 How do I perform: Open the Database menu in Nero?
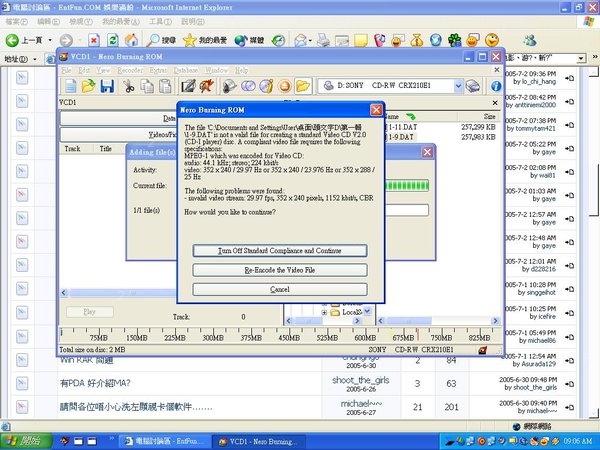click(x=186, y=70)
